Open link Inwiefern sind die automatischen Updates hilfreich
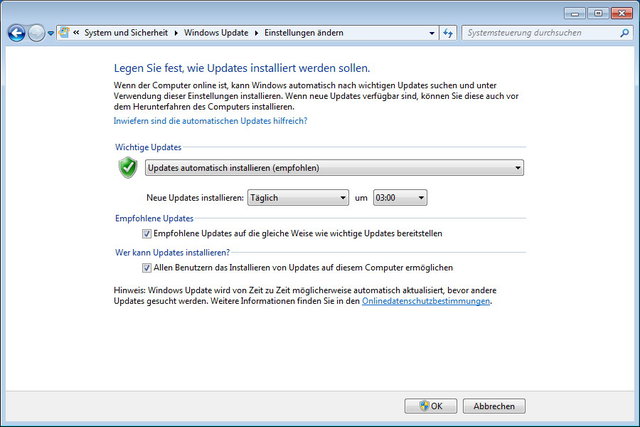This screenshot has width=640, height=427. coord(210,121)
